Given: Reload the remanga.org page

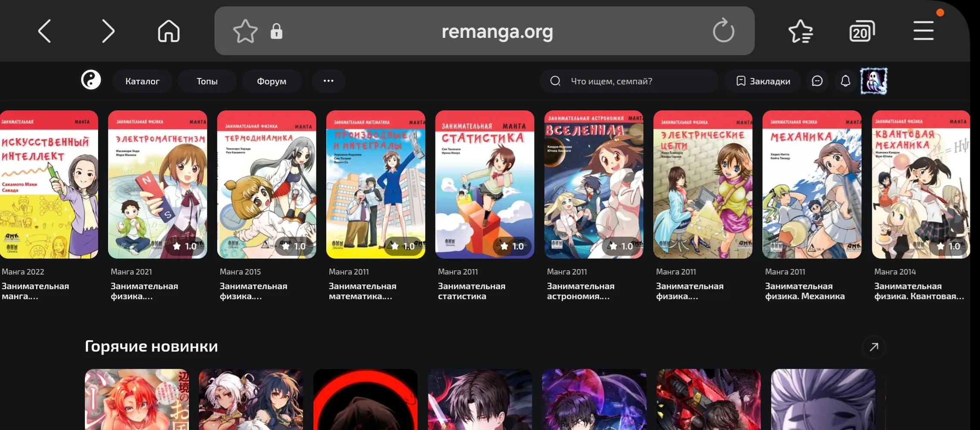Looking at the screenshot, I should point(723,31).
